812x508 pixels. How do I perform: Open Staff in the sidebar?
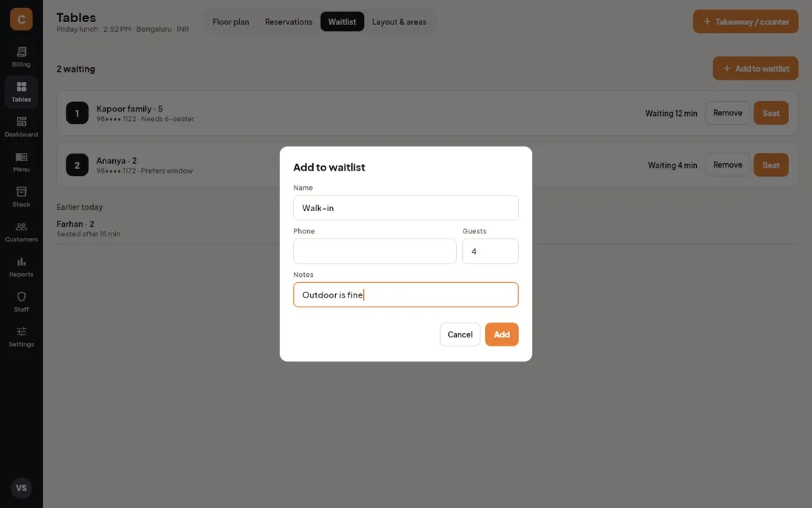(x=21, y=302)
